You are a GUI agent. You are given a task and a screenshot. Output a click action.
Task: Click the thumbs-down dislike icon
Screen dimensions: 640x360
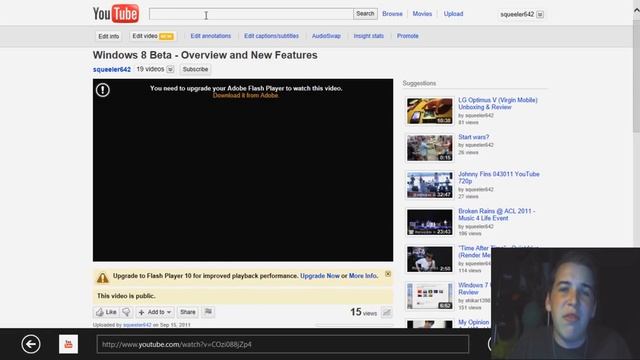[x=127, y=312]
